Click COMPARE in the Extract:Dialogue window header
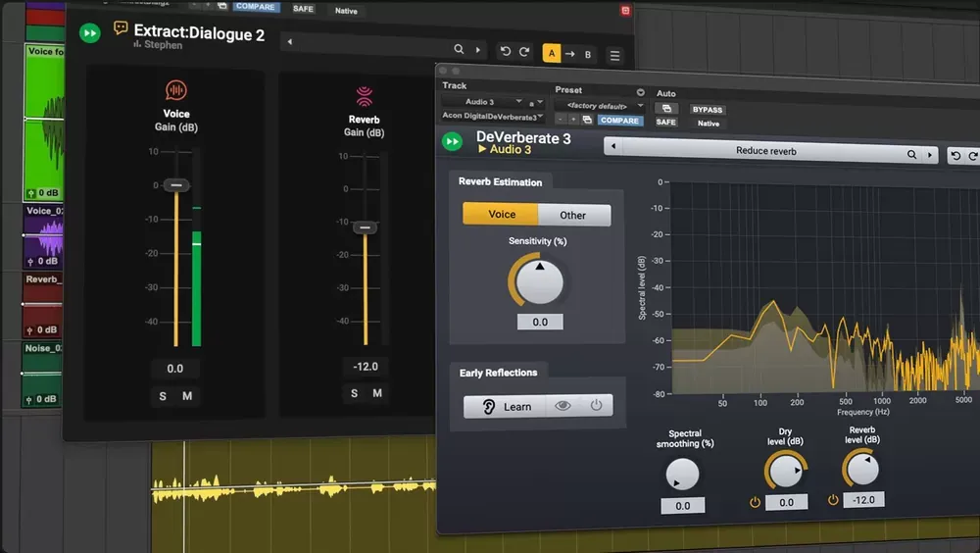The width and height of the screenshot is (980, 553). click(x=255, y=7)
